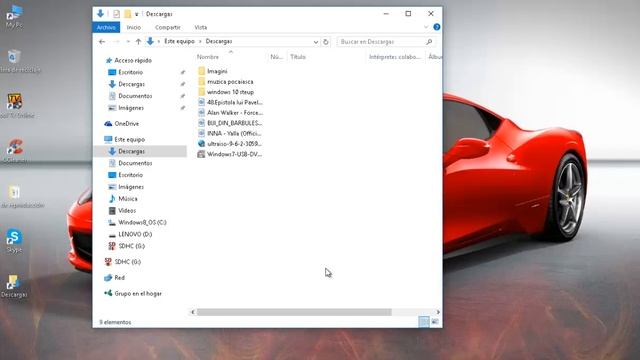The image size is (640, 360).
Task: Select the Descargas desktop shortcut
Action: tap(14, 286)
